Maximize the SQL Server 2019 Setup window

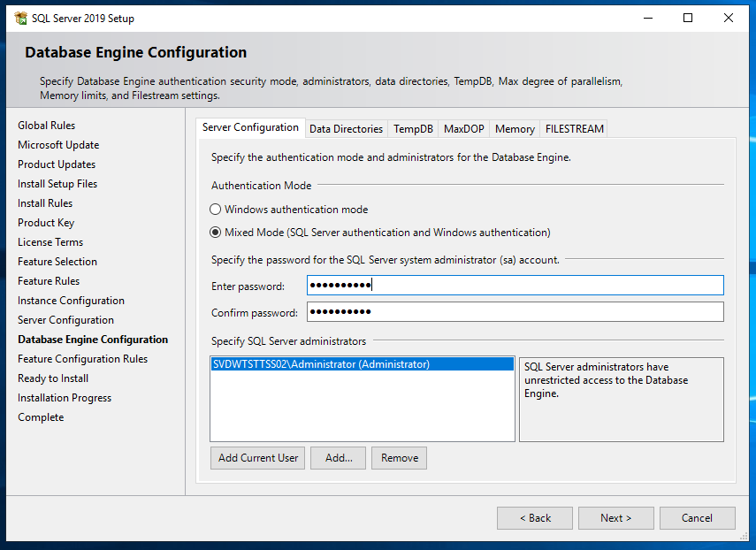688,19
